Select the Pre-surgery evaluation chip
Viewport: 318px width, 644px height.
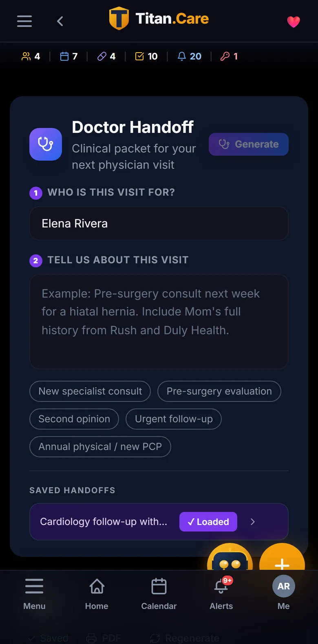[219, 391]
